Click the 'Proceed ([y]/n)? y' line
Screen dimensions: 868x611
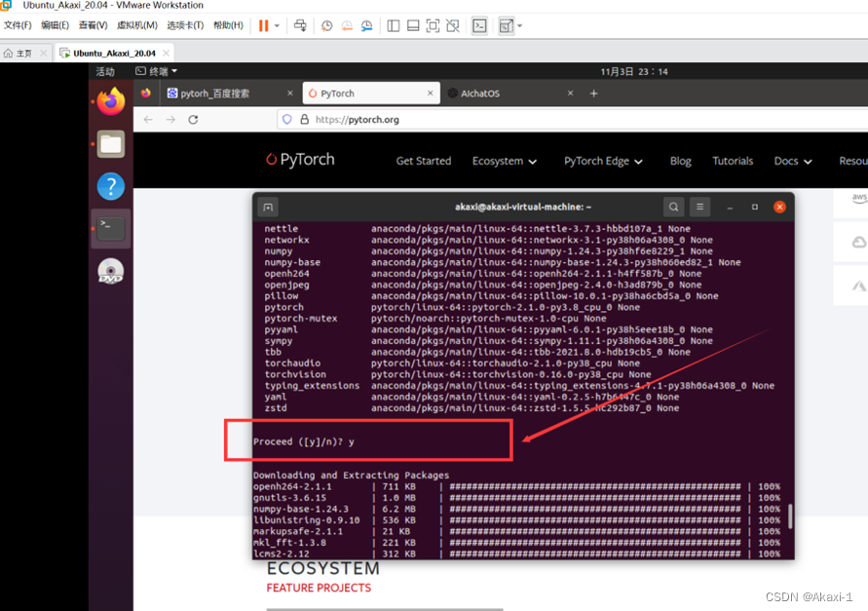point(303,441)
